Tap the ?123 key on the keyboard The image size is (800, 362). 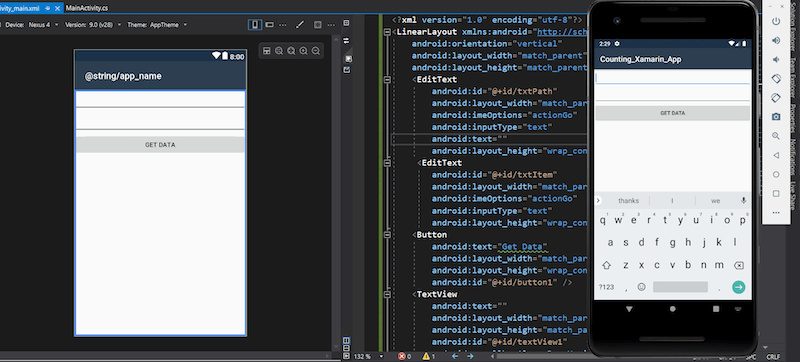606,287
